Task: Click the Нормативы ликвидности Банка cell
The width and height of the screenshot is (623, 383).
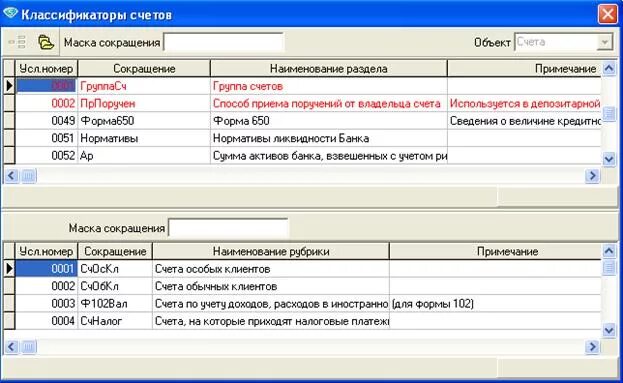Action: click(329, 138)
